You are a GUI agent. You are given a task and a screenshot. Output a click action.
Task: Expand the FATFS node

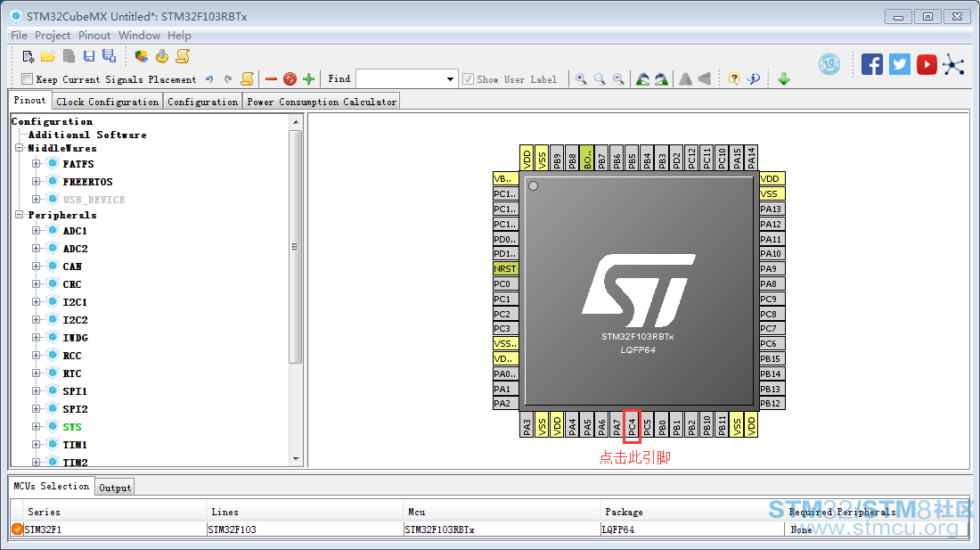click(x=37, y=164)
